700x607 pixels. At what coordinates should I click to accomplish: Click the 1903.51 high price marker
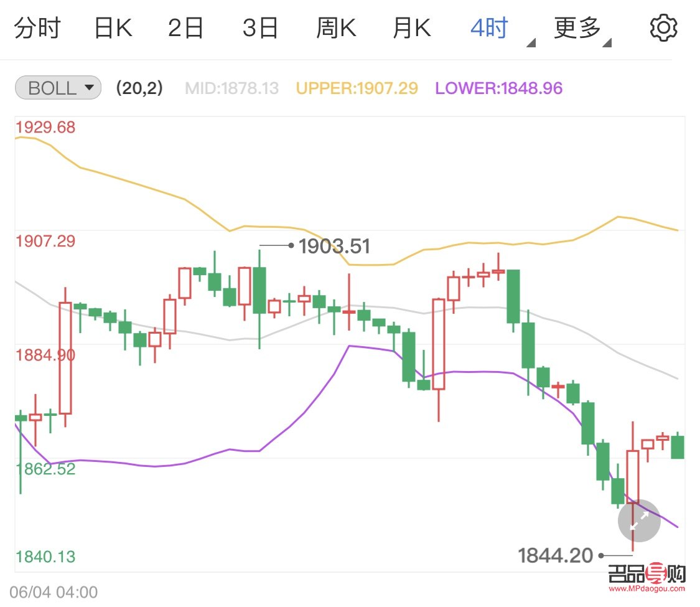[334, 247]
